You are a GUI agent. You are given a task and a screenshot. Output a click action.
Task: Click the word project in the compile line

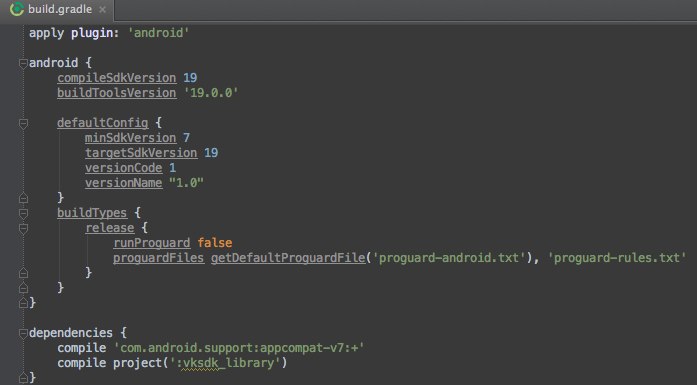point(137,363)
